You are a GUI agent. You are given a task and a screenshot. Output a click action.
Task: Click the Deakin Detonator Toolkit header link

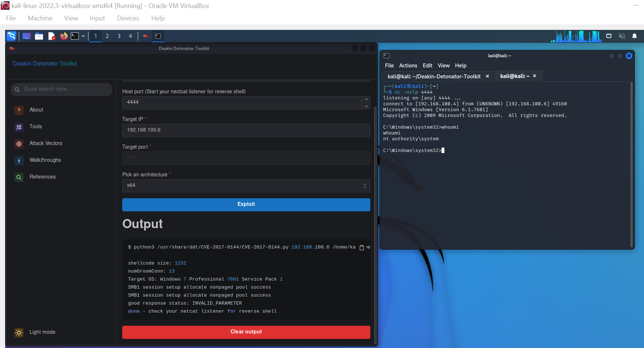[x=45, y=63]
